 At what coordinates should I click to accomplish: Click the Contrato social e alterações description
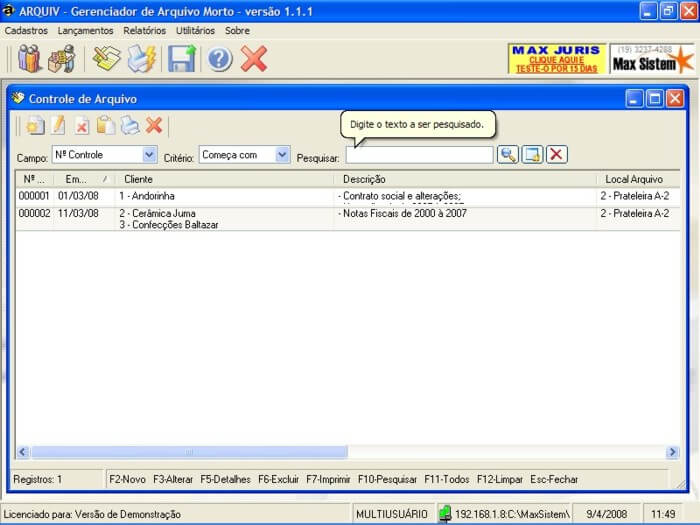coord(400,196)
